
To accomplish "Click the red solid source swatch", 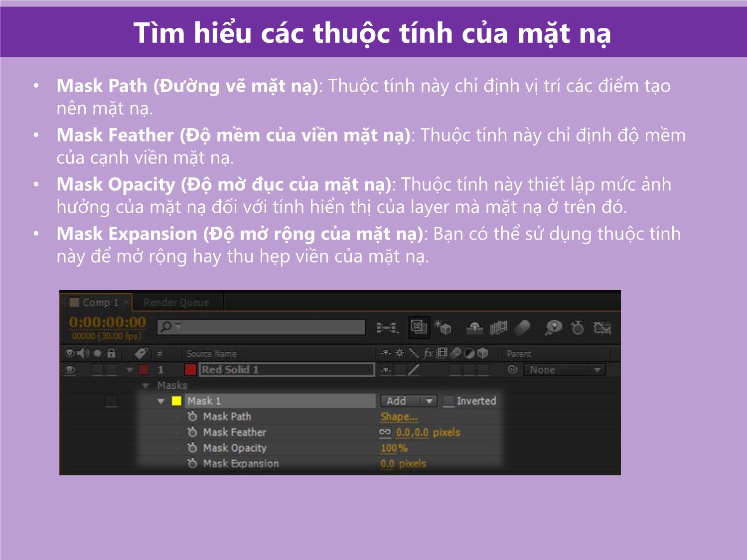I will click(x=190, y=370).
